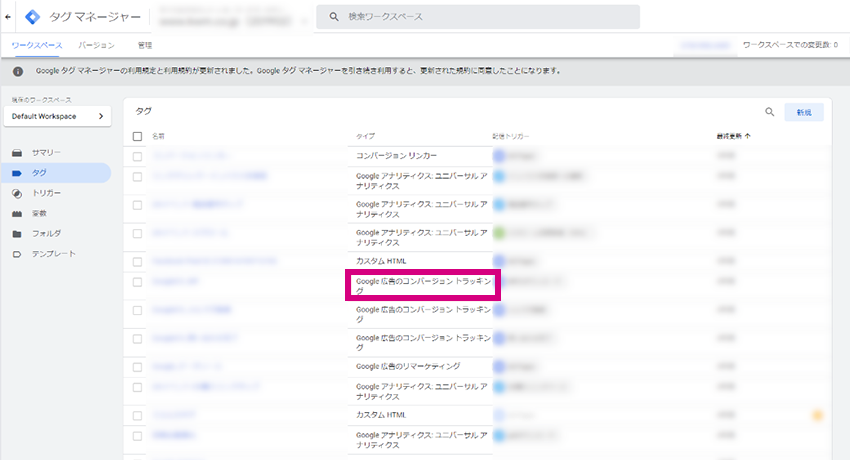Sort by the タイプ column header

tap(365, 137)
